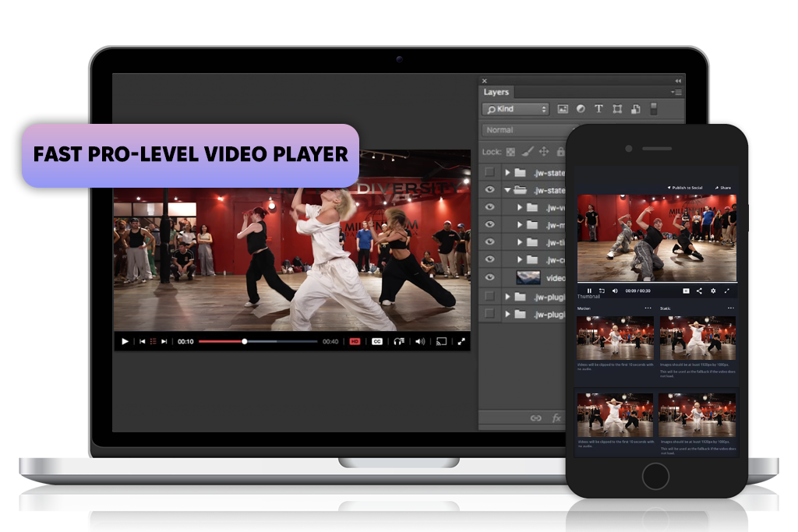Screen dimensions: 798x532
Task: Open the Normal blend mode dropdown
Action: pos(527,130)
